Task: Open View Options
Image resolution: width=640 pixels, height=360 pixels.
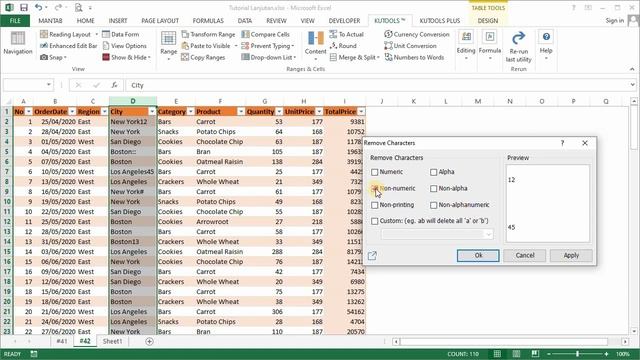Action: 124,46
